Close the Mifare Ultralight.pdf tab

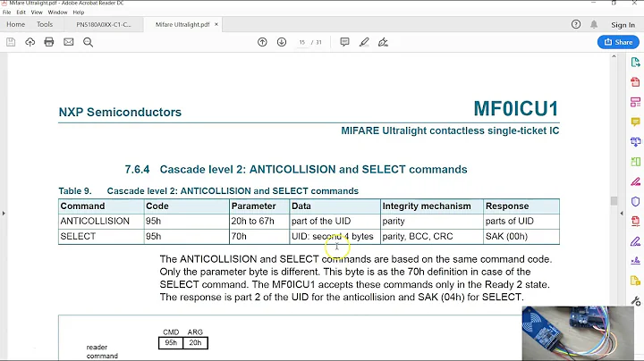pyautogui.click(x=216, y=25)
